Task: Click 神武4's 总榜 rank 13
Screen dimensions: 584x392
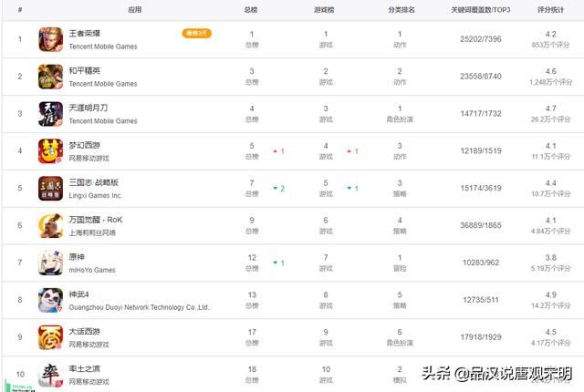Action: pyautogui.click(x=252, y=294)
